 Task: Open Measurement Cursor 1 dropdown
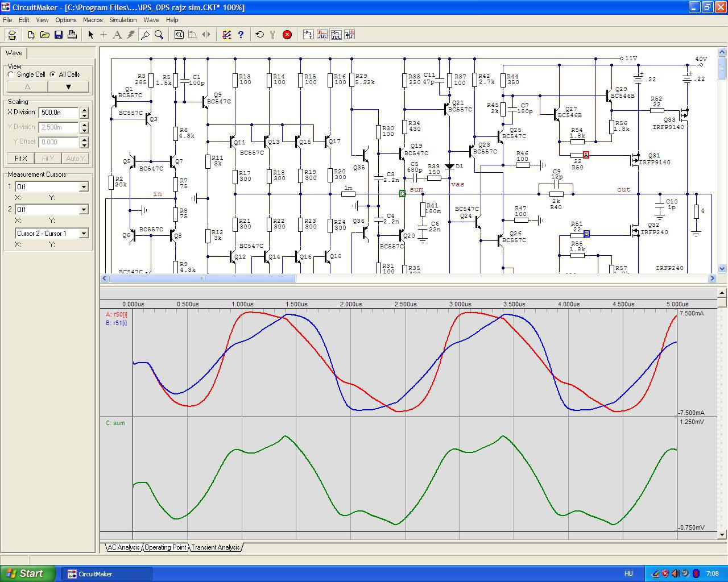(84, 187)
